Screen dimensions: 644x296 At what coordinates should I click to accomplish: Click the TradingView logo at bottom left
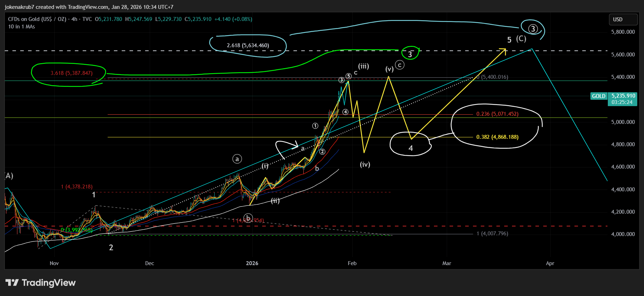pos(40,283)
